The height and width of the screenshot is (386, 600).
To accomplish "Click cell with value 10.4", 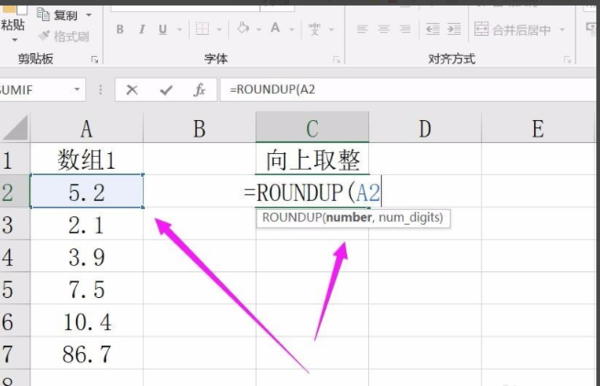I will click(x=86, y=321).
